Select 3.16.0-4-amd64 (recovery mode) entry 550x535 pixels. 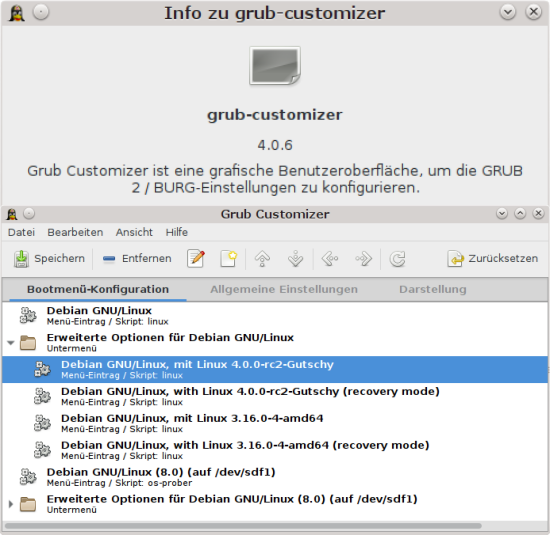point(275,450)
